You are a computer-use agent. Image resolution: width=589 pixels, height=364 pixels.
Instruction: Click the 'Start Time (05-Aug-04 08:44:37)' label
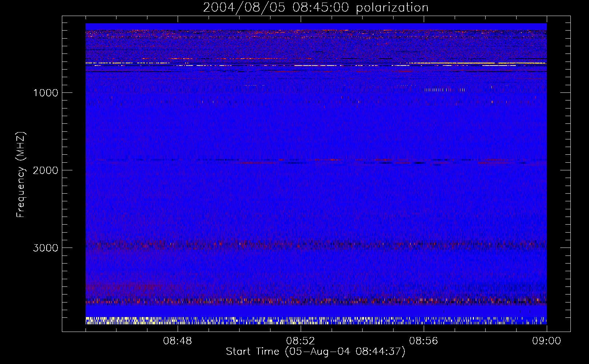pos(316,352)
